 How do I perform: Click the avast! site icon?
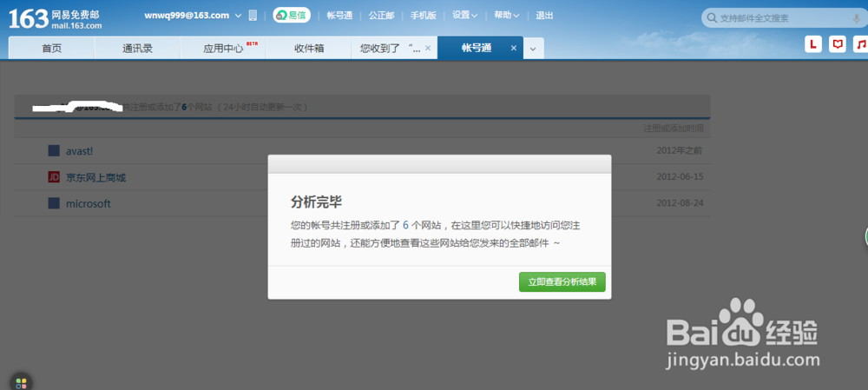[54, 150]
